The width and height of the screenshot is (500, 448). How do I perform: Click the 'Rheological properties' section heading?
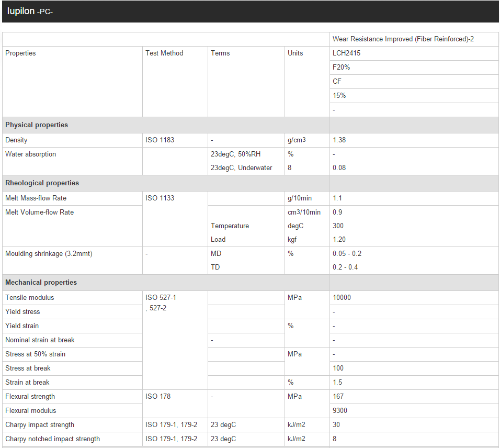[42, 183]
